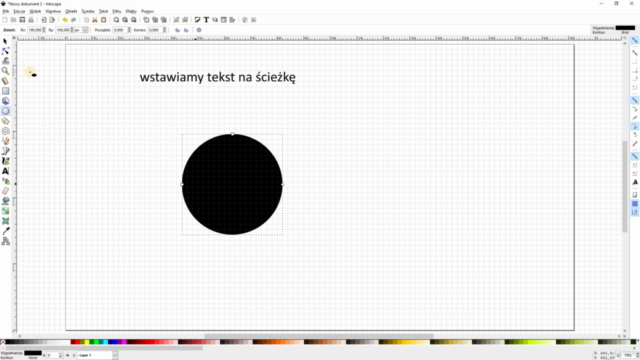Click the black circle on canvas

(232, 184)
